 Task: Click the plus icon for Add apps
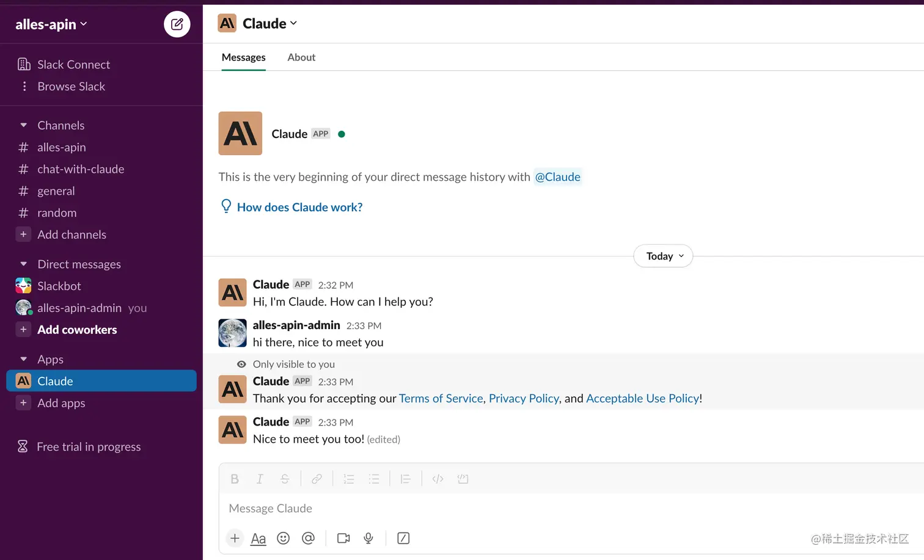23,403
